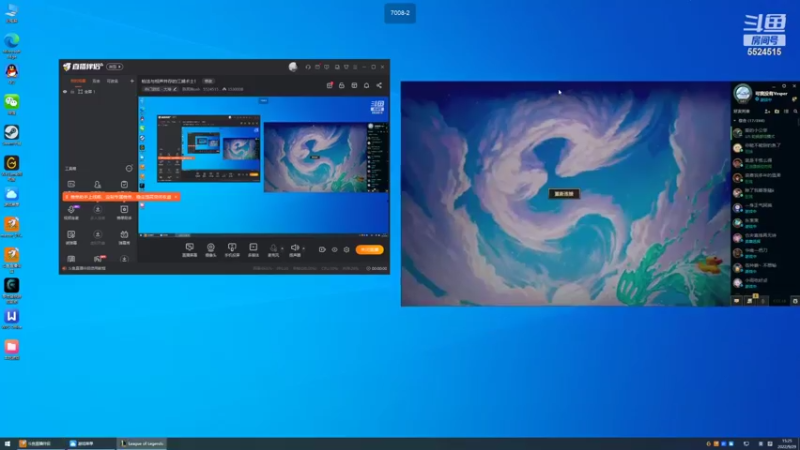Select the full-screen source row in scene list
The width and height of the screenshot is (800, 450).
pyautogui.click(x=98, y=92)
